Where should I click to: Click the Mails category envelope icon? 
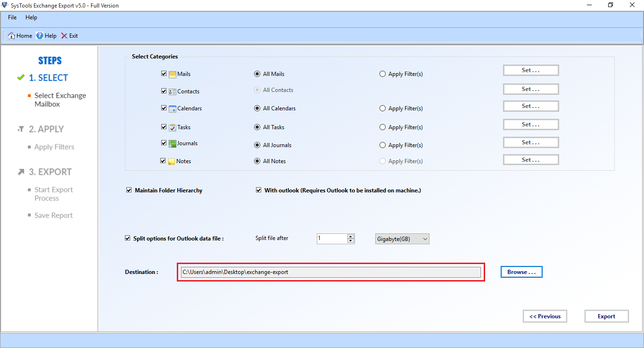pyautogui.click(x=173, y=74)
